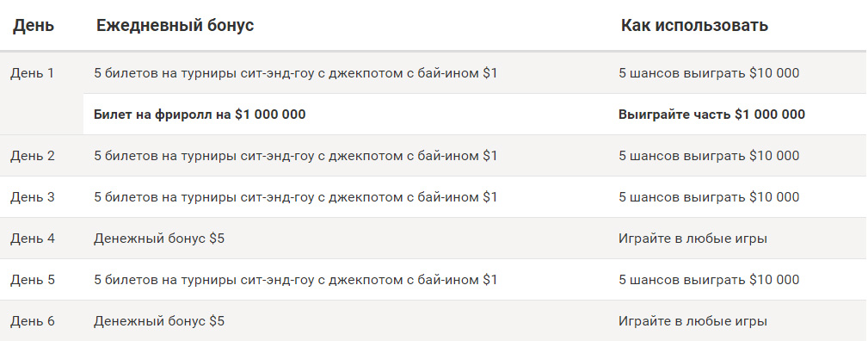Image resolution: width=868 pixels, height=341 pixels.
Task: Click День 5 '5 шансов выиграть $10 000'
Action: point(709,280)
